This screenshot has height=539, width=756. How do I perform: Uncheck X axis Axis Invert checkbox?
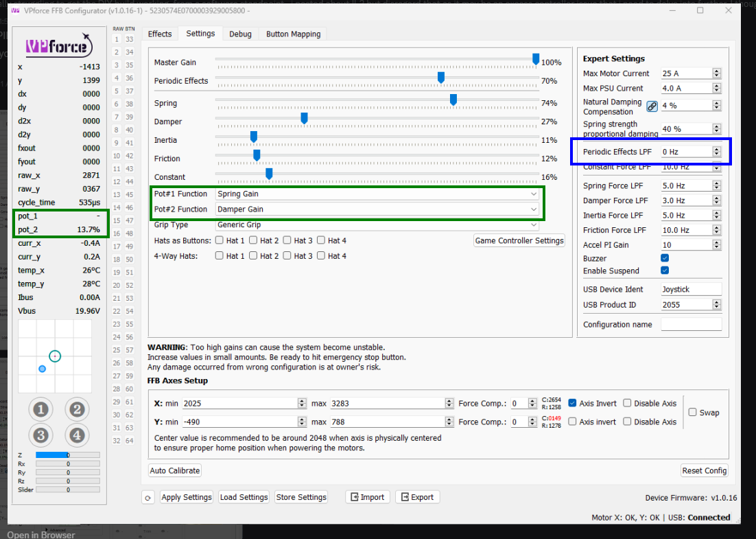coord(572,403)
